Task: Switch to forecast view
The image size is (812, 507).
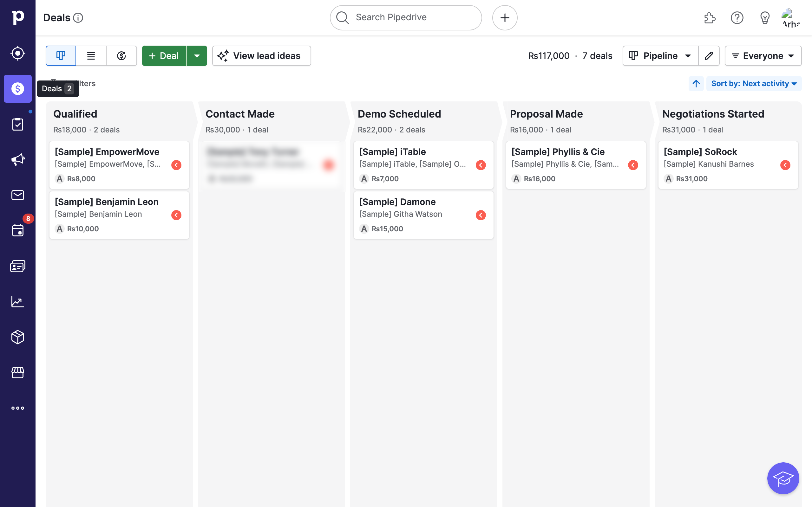Action: 121,56
